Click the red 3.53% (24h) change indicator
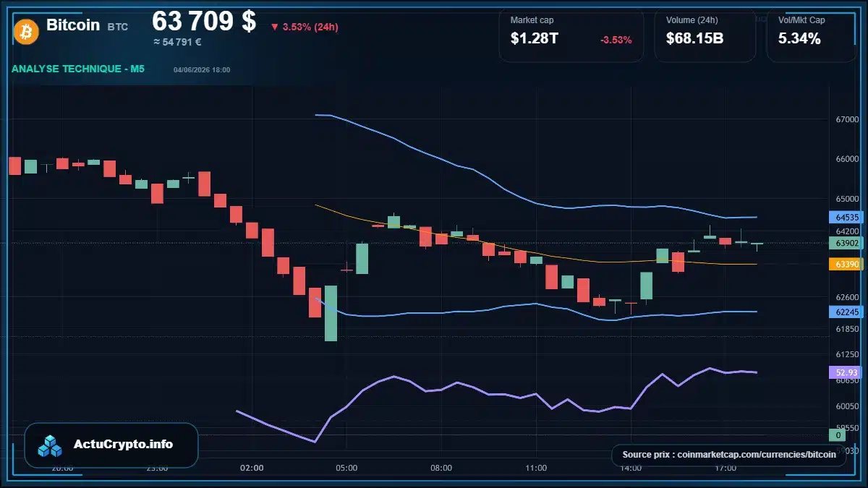This screenshot has width=868, height=488. 305,27
